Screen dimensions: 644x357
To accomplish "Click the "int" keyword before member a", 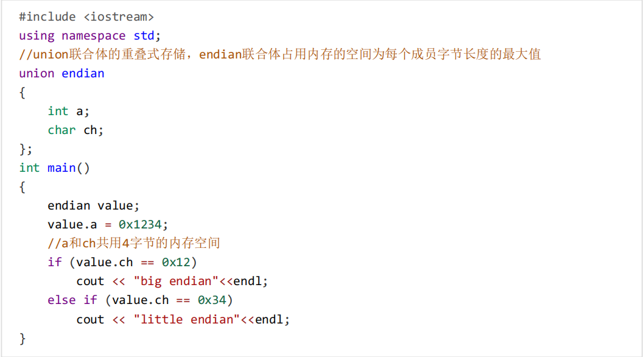I will tap(58, 111).
